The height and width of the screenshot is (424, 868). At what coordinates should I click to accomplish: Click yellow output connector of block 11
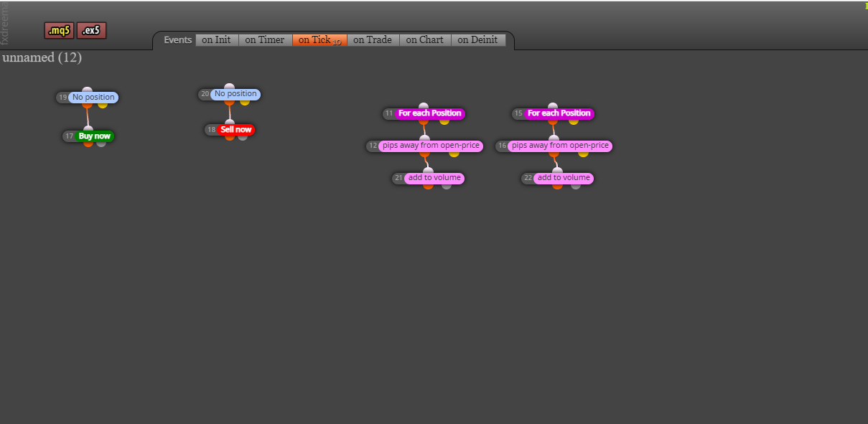coord(444,121)
